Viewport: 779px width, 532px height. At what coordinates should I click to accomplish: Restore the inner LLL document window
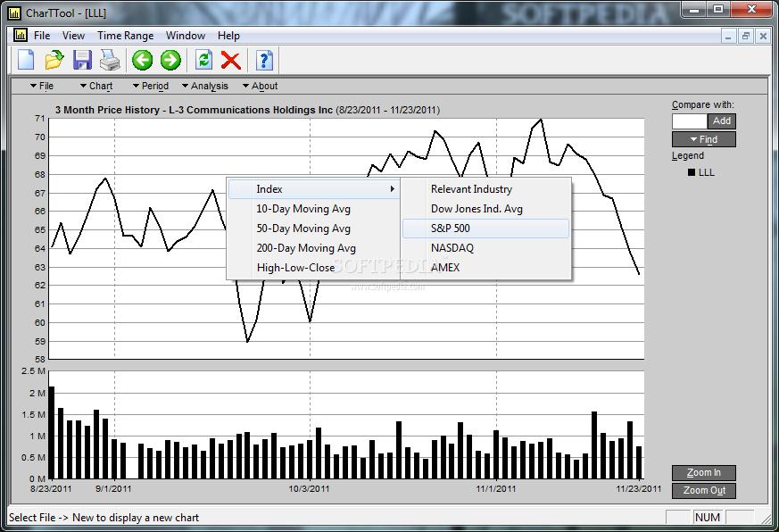click(746, 36)
